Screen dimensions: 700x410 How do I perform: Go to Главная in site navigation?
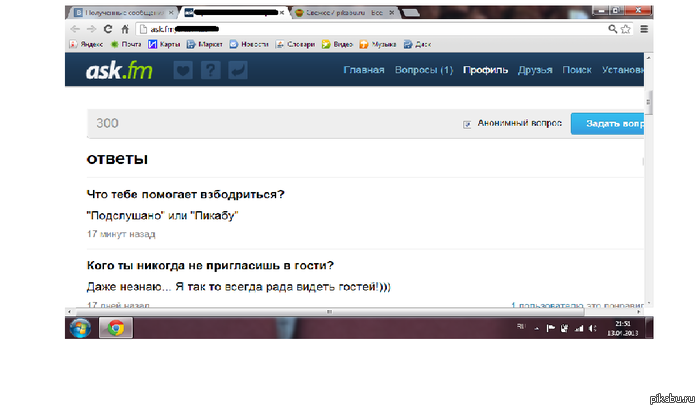[x=364, y=70]
